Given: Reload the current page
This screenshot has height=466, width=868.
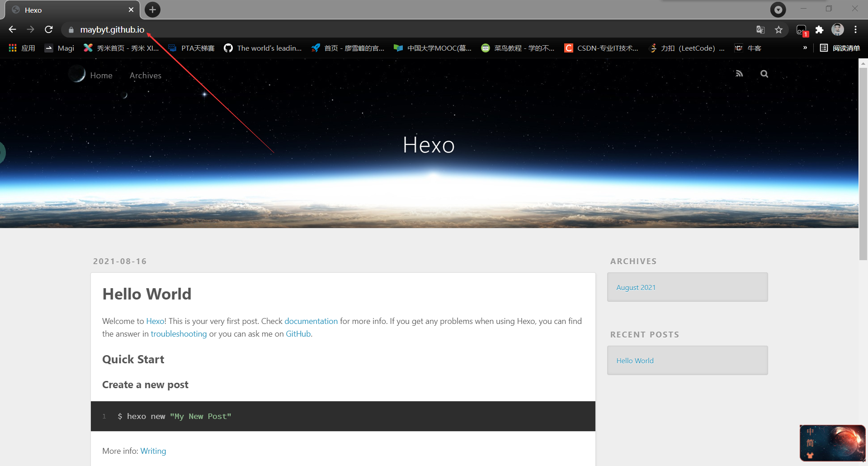Looking at the screenshot, I should coord(49,29).
